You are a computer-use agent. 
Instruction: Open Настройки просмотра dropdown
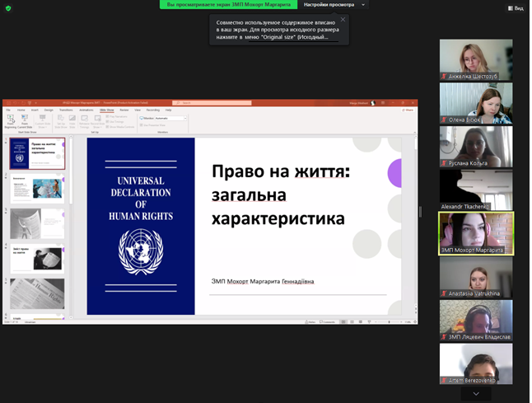coord(334,5)
